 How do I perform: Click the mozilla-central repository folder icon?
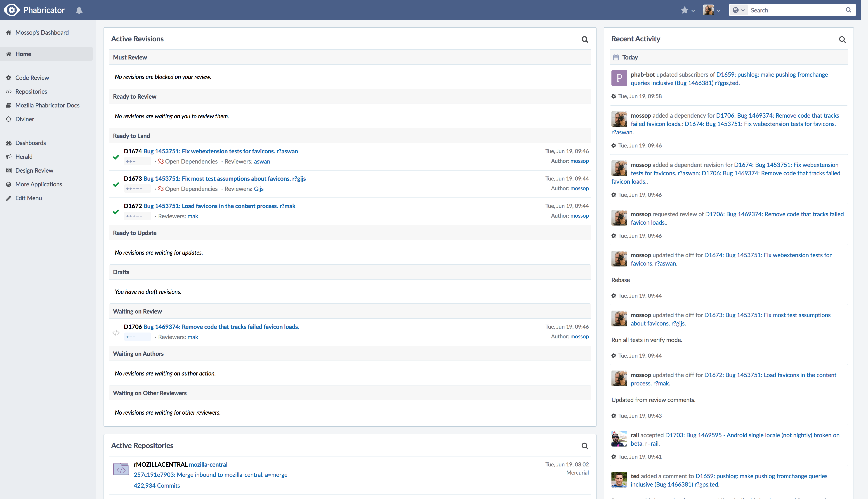[121, 469]
